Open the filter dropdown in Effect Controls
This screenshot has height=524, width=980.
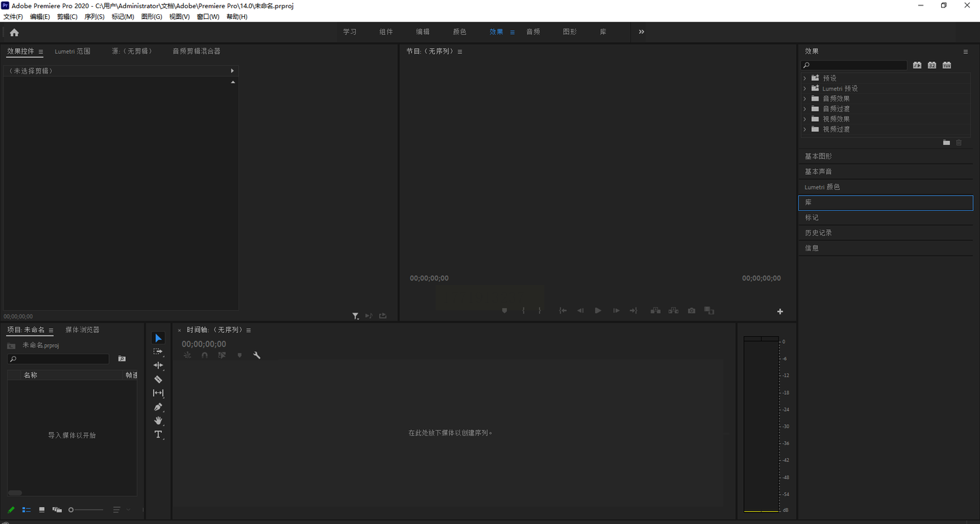pyautogui.click(x=355, y=316)
